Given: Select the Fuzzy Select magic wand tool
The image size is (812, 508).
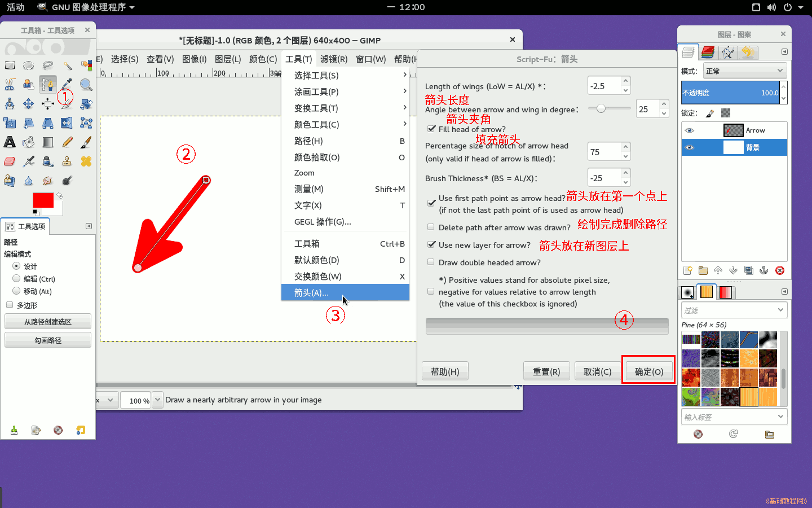Looking at the screenshot, I should 67,65.
